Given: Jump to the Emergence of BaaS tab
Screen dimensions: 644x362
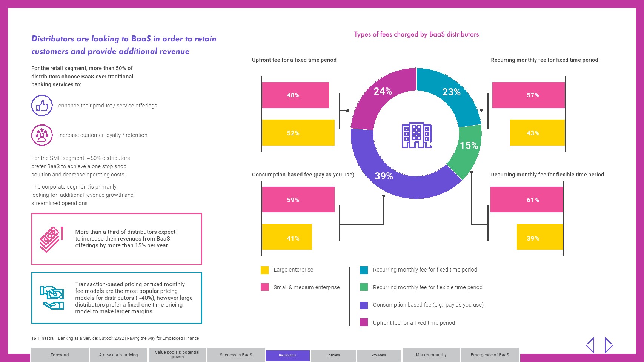Looking at the screenshot, I should coord(490,355).
